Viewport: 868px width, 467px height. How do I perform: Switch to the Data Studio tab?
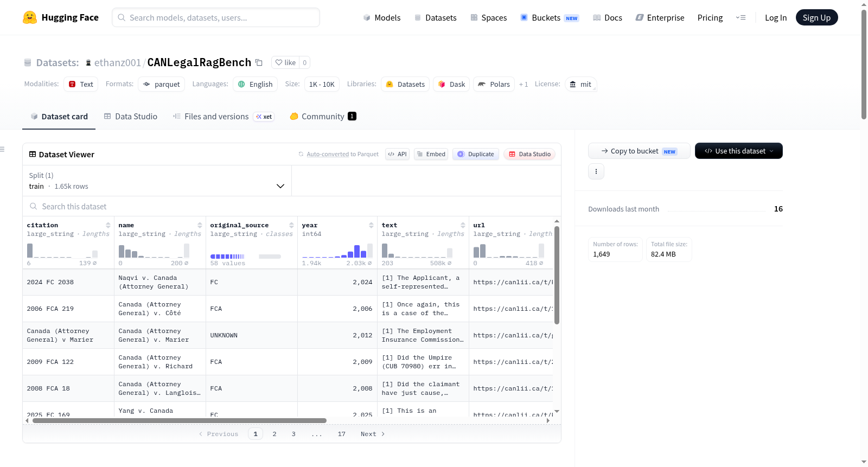point(131,116)
